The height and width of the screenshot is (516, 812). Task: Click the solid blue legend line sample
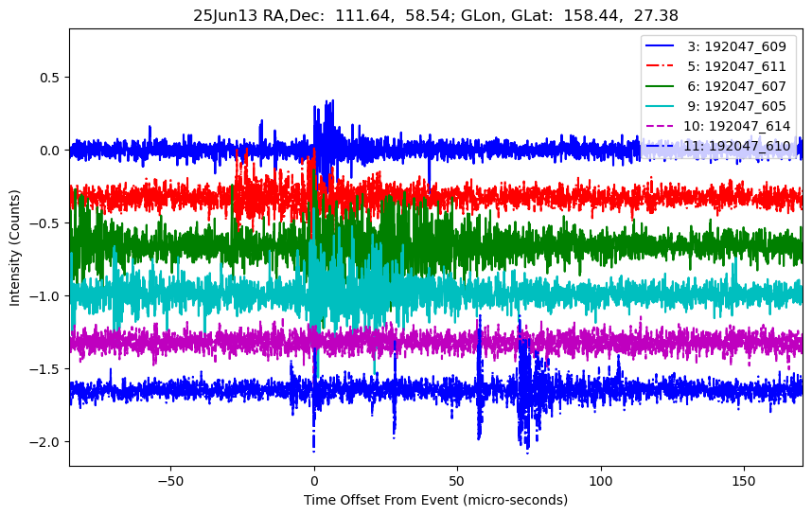tap(662, 46)
